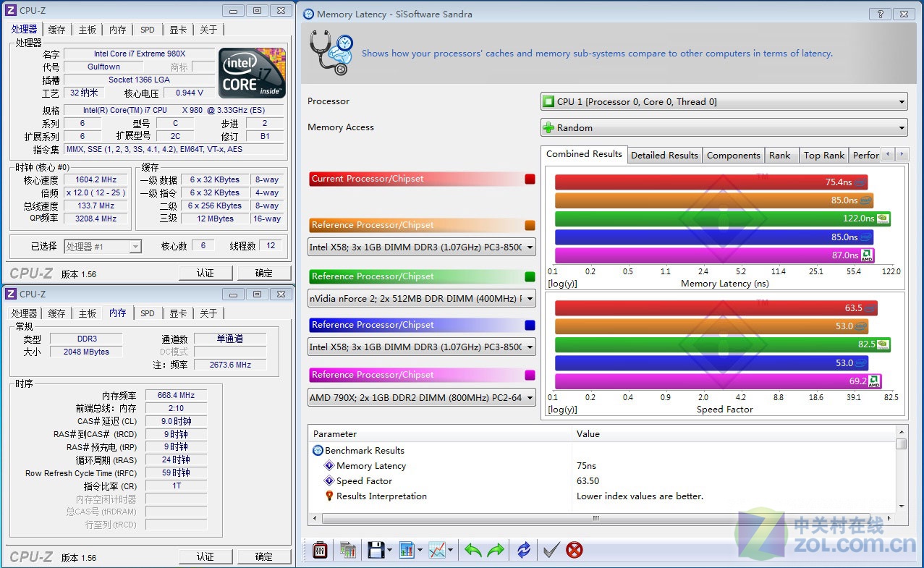Click 认证 button in bottom CPU-Z window
The width and height of the screenshot is (924, 568).
coord(205,556)
